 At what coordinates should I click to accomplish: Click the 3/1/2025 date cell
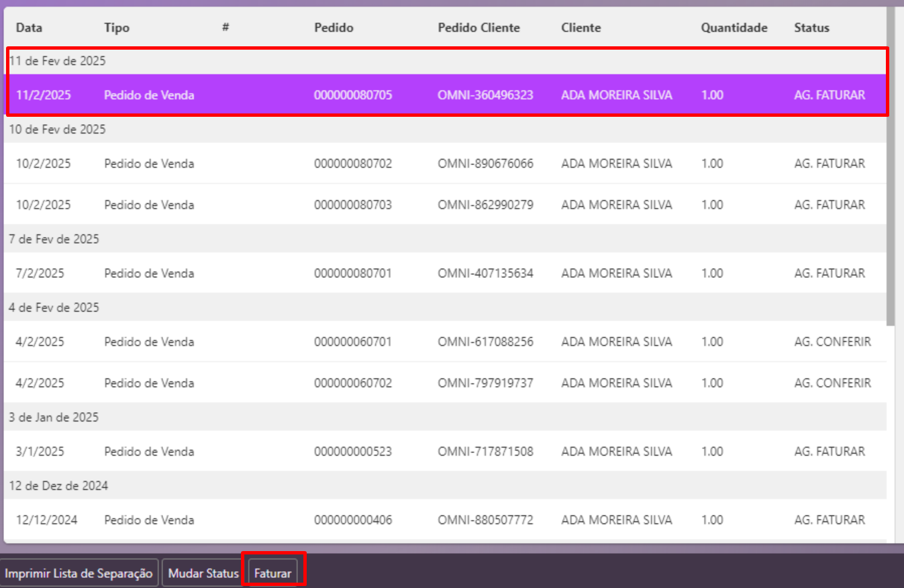[40, 452]
